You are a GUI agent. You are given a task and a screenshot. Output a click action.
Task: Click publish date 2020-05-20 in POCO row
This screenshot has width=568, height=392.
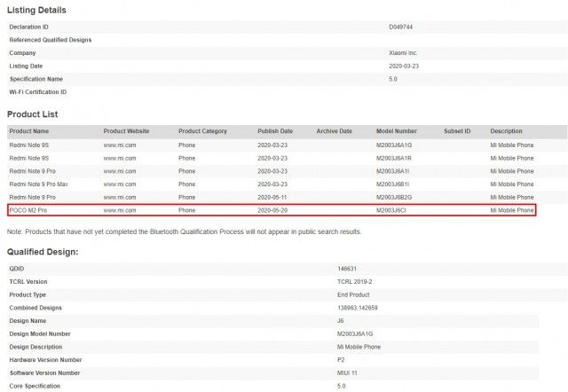(272, 210)
